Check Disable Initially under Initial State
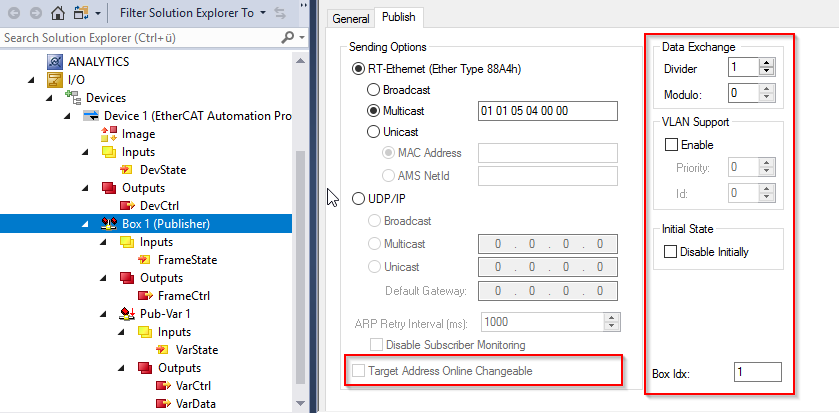The height and width of the screenshot is (413, 839). pos(670,251)
